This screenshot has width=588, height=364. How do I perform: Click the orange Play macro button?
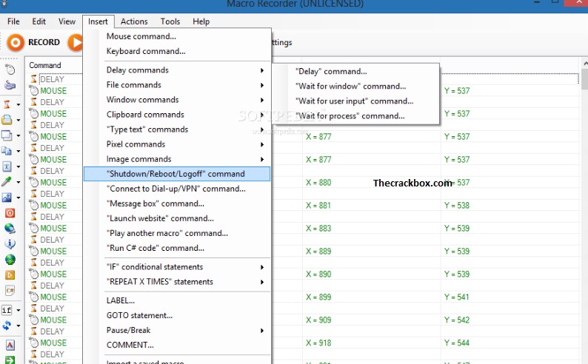[x=76, y=43]
